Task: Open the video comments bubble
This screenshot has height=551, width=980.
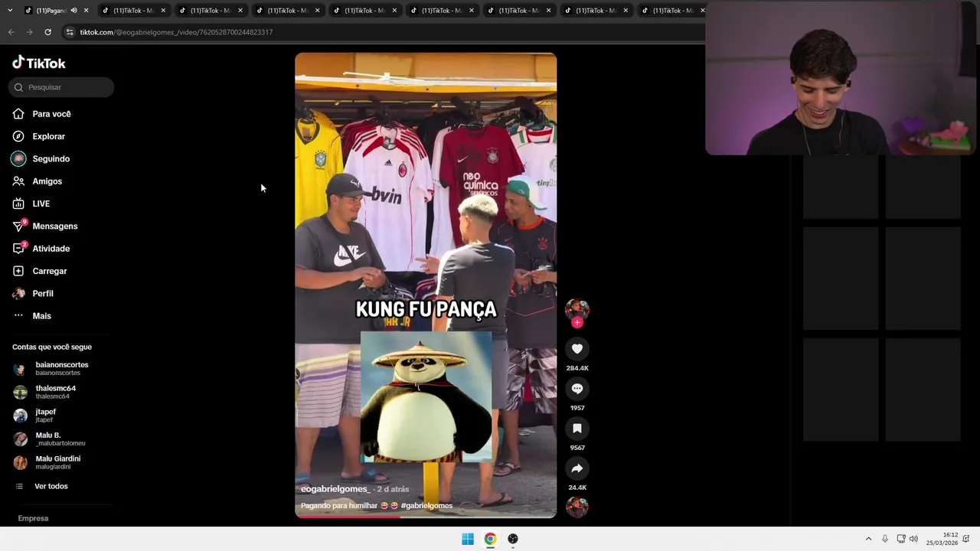Action: [577, 389]
